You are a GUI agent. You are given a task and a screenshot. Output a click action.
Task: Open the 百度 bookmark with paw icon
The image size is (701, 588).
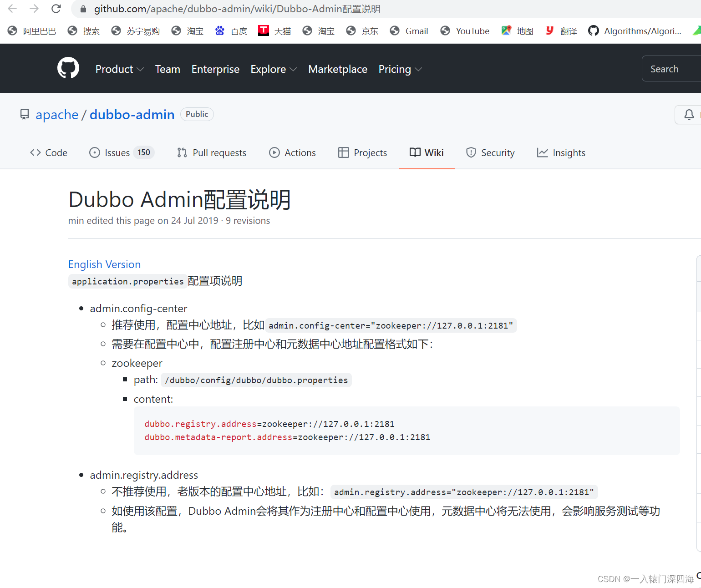point(231,31)
